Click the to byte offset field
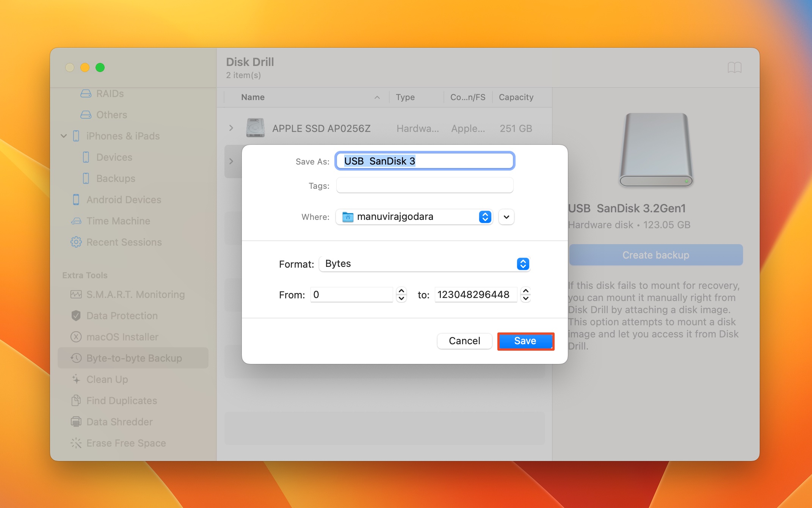This screenshot has height=508, width=812. click(476, 295)
